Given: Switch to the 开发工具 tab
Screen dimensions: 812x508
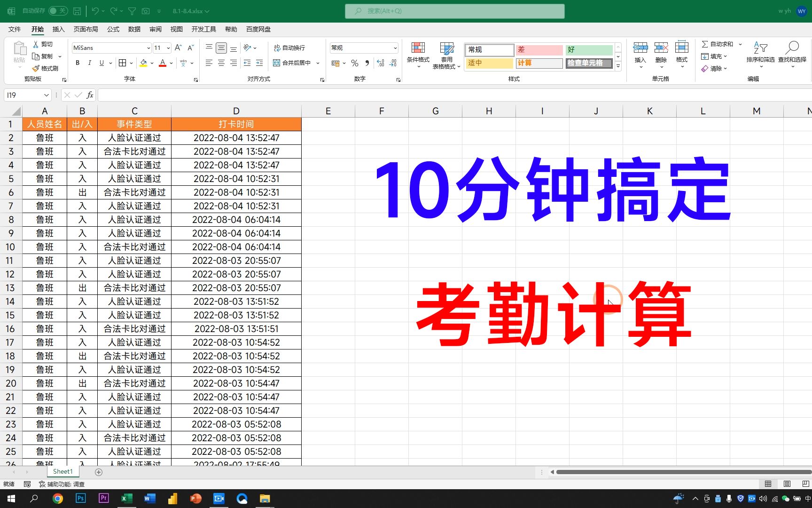Looking at the screenshot, I should tap(203, 29).
